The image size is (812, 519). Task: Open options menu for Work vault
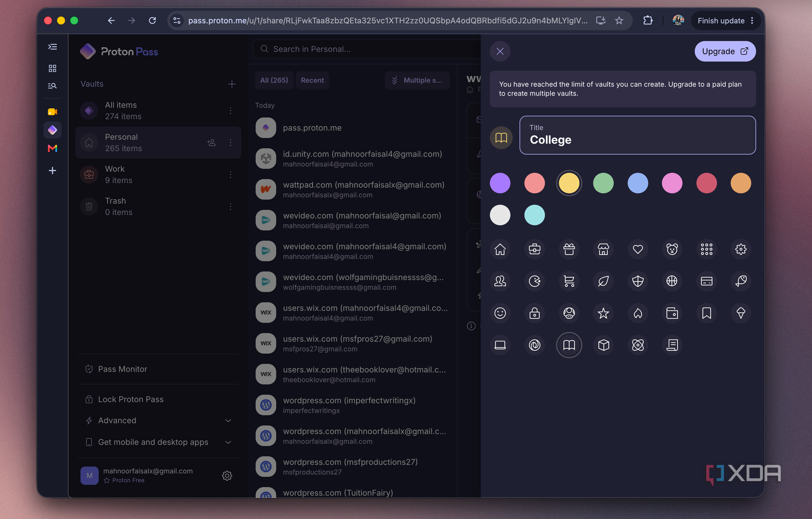tap(230, 175)
